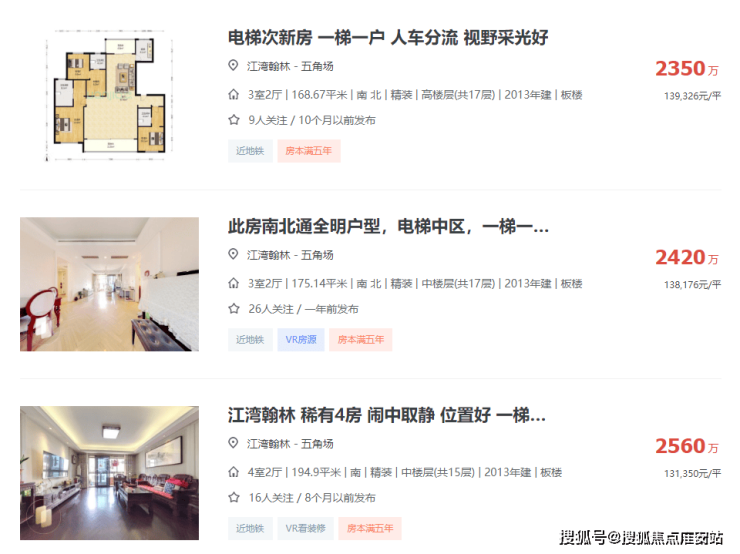Image resolution: width=740 pixels, height=554 pixels.
Task: Click star follow icon beside 16人关注
Action: point(234,497)
